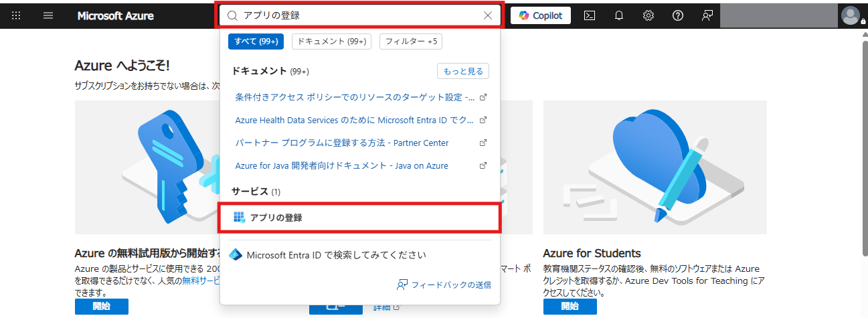The height and width of the screenshot is (318, 868).
Task: Click external-link icon beside 条件付きアクセス result
Action: pyautogui.click(x=483, y=97)
